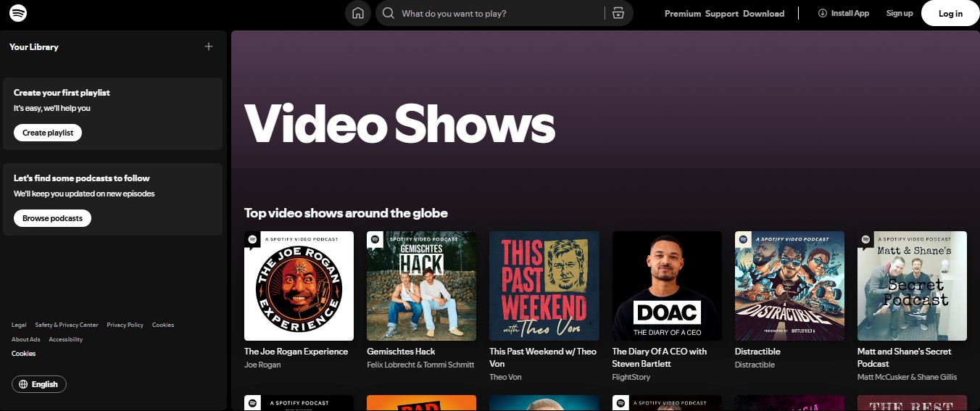Screen dimensions: 980x411
Task: Click 'Felix Lobrecht & Tommi Schmitt' text
Action: pyautogui.click(x=420, y=365)
